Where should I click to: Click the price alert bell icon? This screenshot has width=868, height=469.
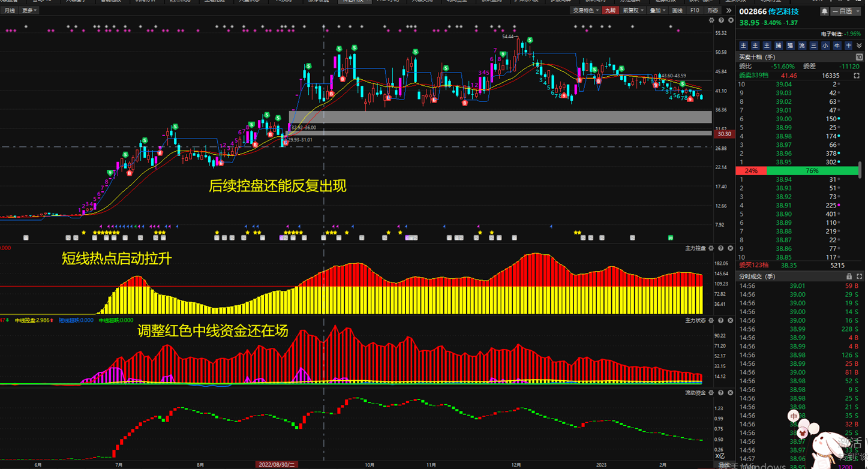coord(824,11)
